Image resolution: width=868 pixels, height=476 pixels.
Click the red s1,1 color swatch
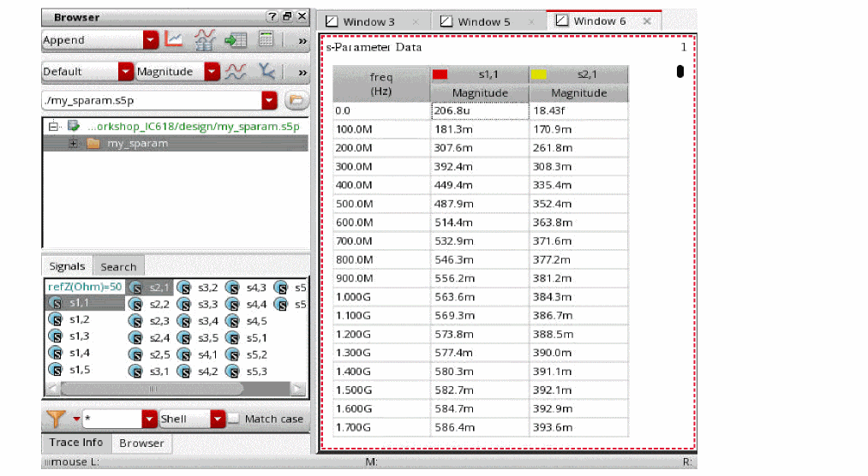pos(440,74)
